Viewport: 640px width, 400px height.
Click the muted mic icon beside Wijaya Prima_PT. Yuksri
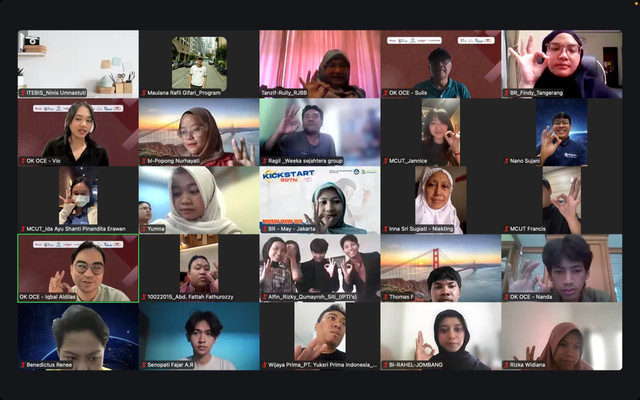click(x=265, y=365)
